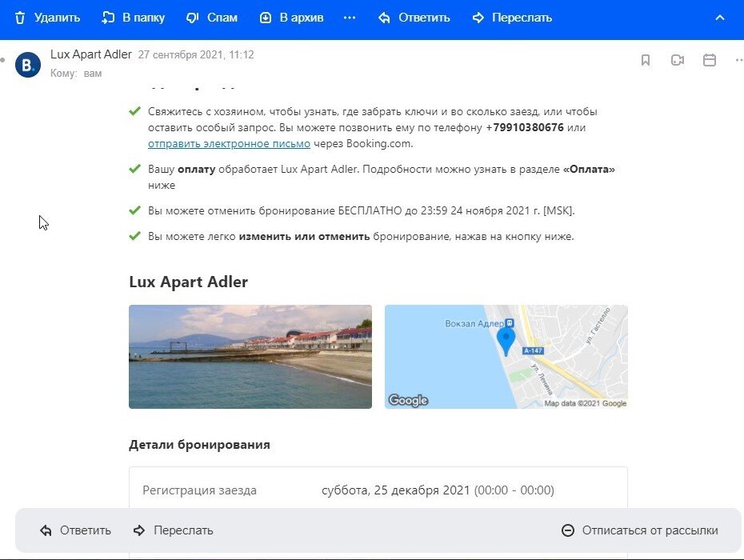The image size is (744, 560).
Task: Open the Google map of Вокзал Адлер
Action: click(x=506, y=357)
